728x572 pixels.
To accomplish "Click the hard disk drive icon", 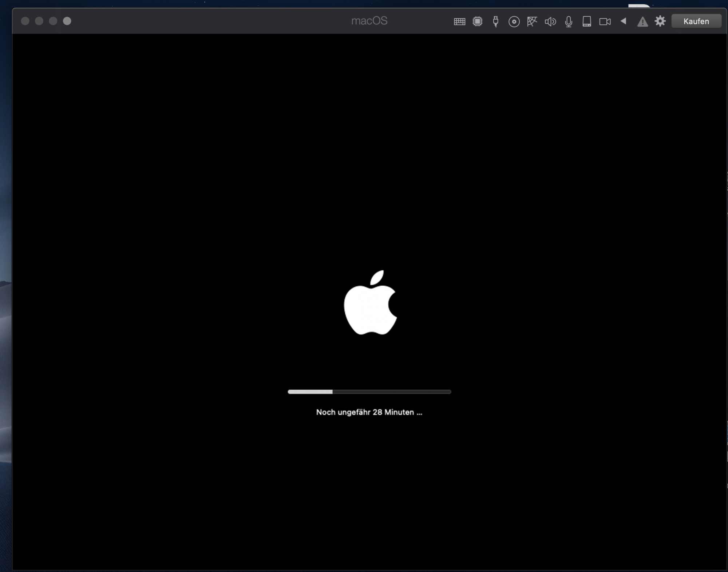I will click(587, 21).
